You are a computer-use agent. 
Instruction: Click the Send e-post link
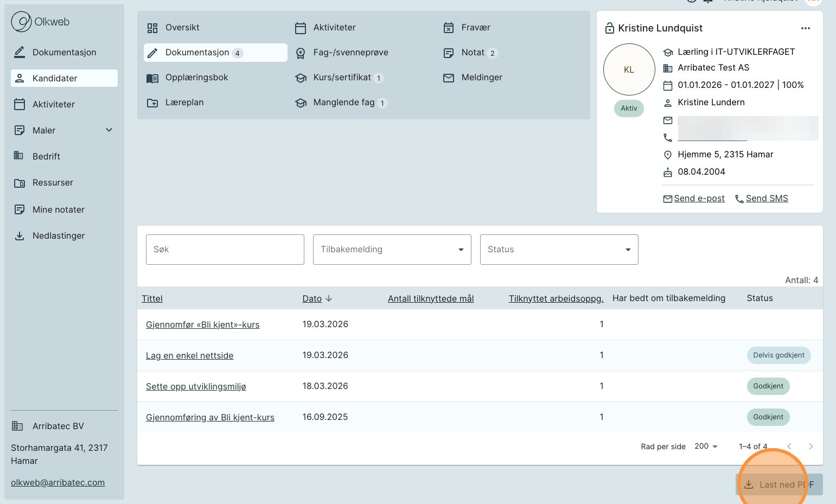[699, 199]
